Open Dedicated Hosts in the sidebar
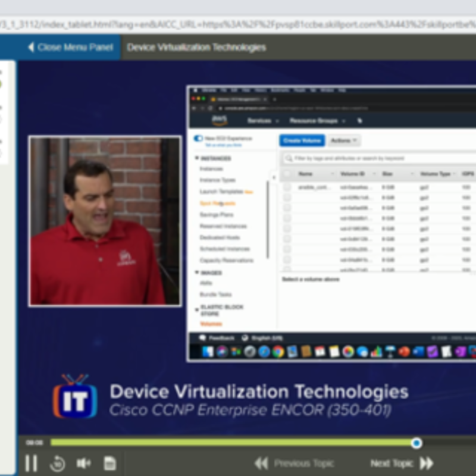This screenshot has width=476, height=476. [220, 237]
